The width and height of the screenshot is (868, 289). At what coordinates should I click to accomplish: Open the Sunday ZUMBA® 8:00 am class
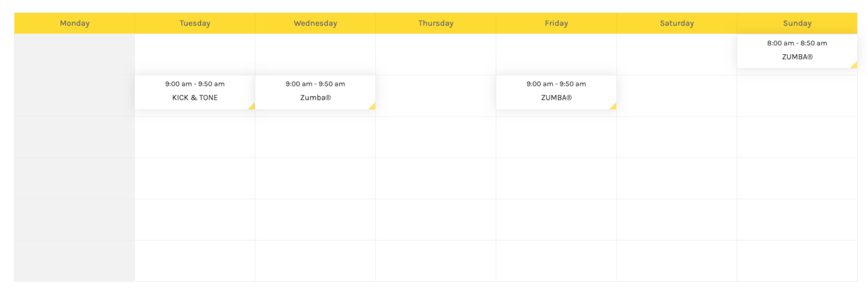[x=797, y=51]
